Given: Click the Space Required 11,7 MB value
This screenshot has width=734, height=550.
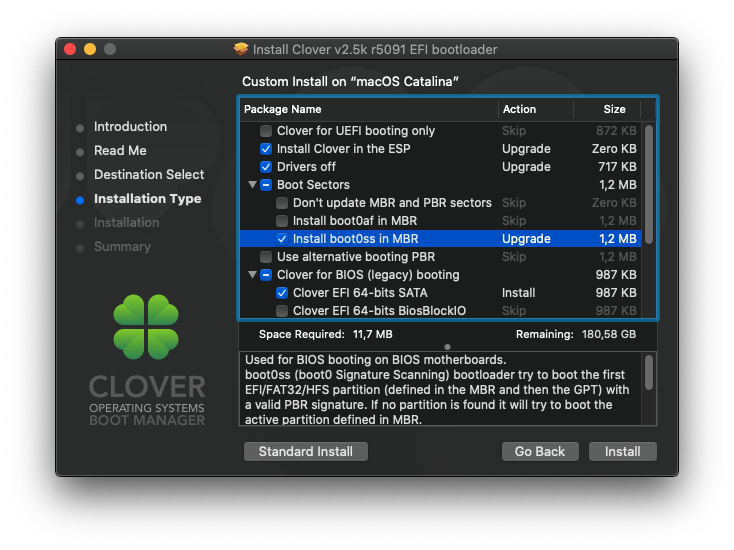Looking at the screenshot, I should [373, 334].
